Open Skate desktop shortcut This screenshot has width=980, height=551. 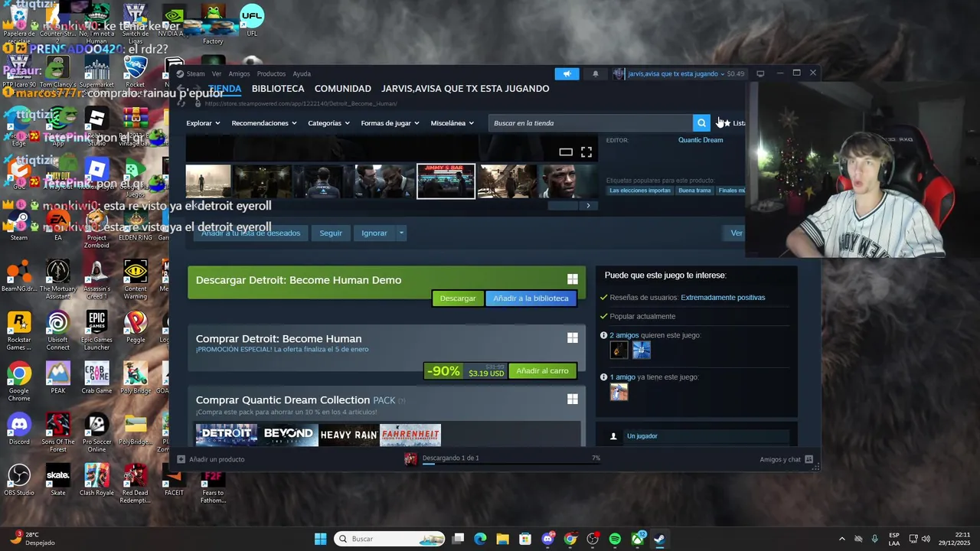point(57,480)
